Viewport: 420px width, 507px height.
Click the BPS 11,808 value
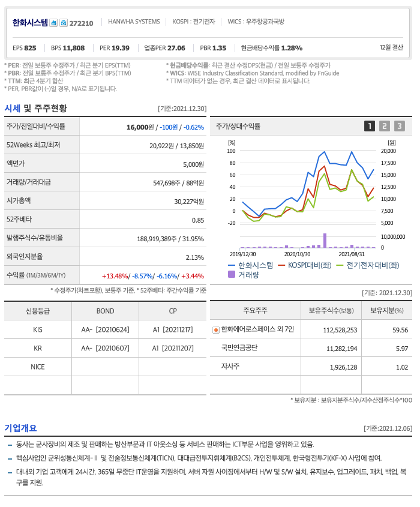click(68, 48)
